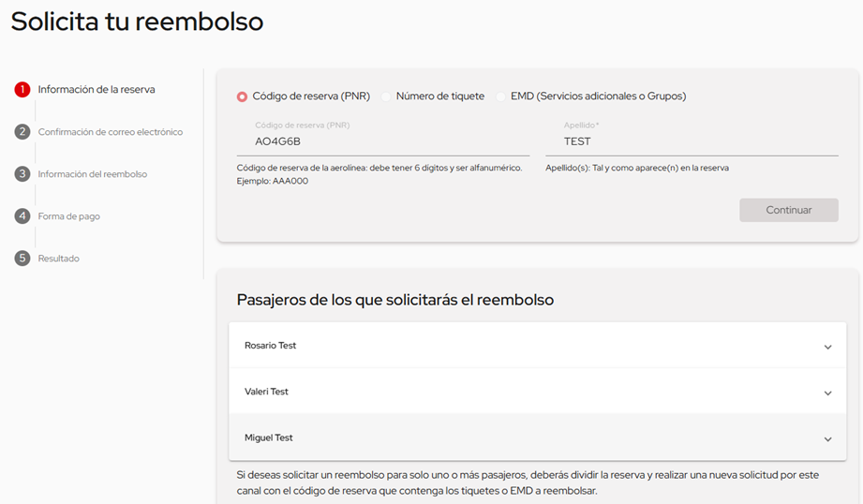Open Confirmación de correo electrónico step
Viewport: 863px width, 504px height.
tap(111, 132)
